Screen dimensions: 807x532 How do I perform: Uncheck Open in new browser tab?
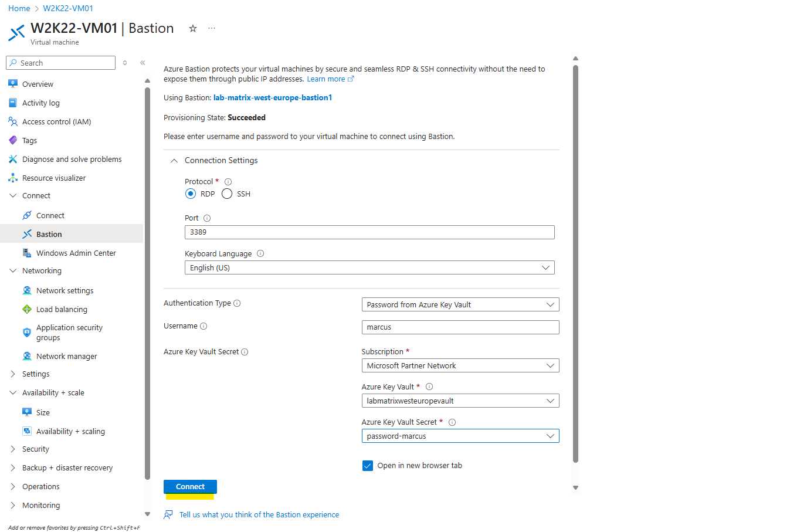pyautogui.click(x=368, y=466)
